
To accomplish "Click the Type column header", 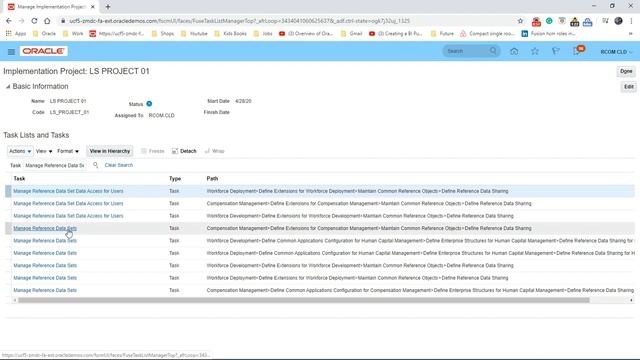I will coord(175,178).
